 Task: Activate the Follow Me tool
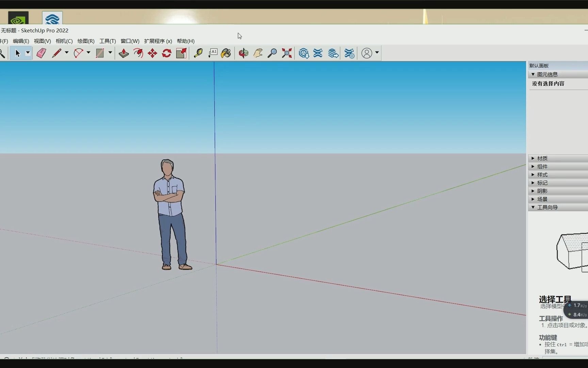(138, 53)
